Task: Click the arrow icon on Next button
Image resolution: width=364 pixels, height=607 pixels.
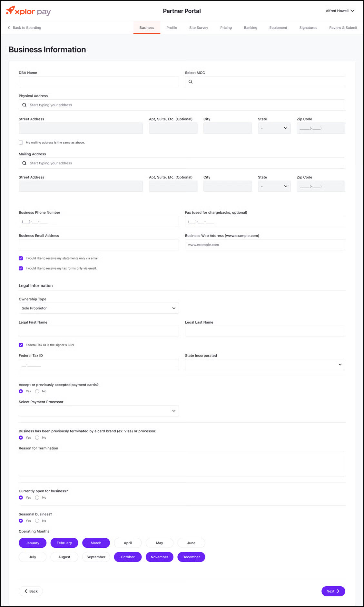Action: tap(338, 591)
